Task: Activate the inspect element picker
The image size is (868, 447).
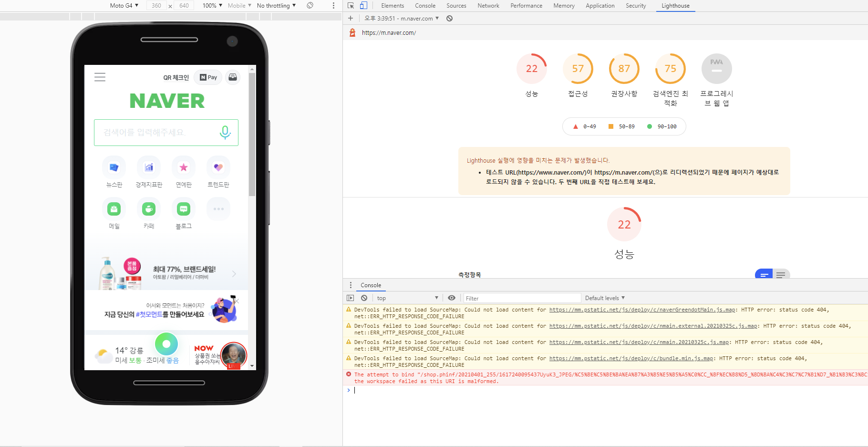Action: tap(351, 5)
